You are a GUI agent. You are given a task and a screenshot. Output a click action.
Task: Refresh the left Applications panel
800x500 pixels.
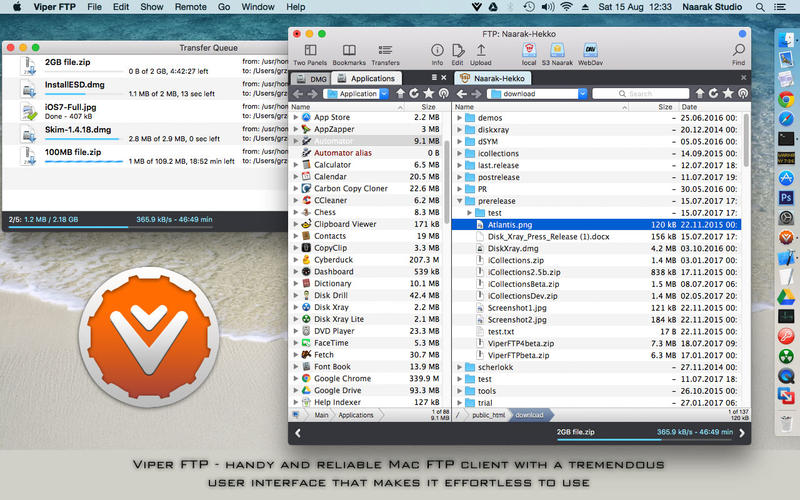[414, 93]
